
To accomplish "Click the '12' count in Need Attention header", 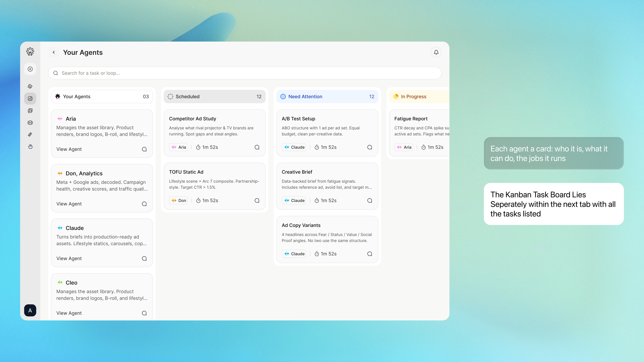I will click(x=371, y=96).
